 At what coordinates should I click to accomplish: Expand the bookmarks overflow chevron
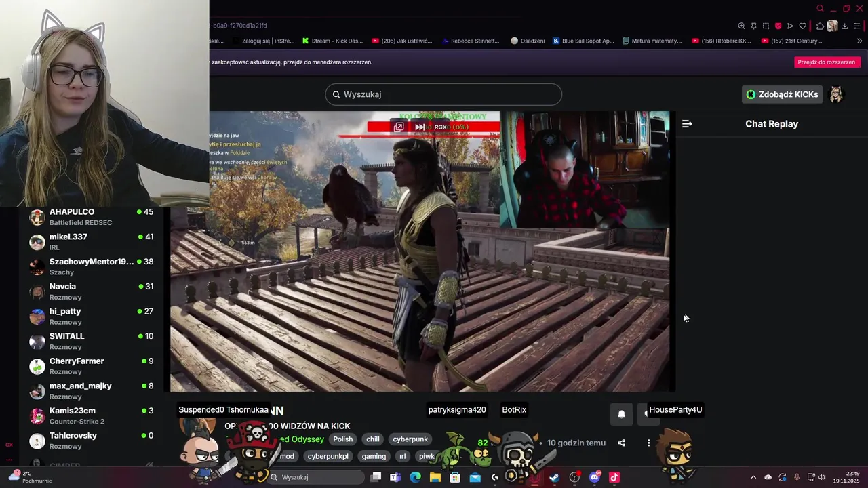pyautogui.click(x=859, y=41)
